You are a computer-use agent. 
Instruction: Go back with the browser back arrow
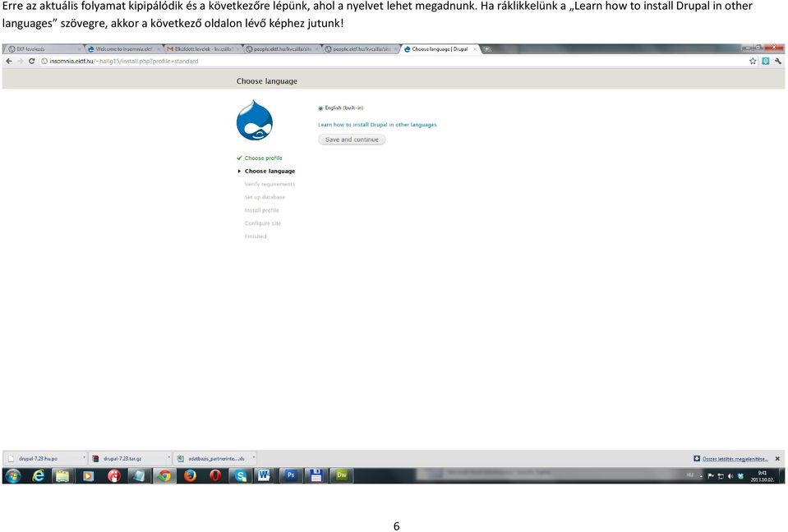[8, 62]
